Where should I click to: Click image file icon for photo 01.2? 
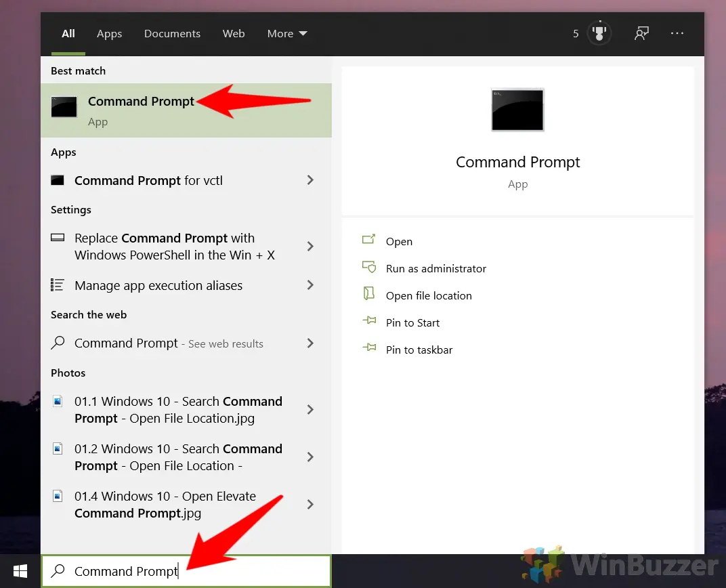pyautogui.click(x=58, y=448)
